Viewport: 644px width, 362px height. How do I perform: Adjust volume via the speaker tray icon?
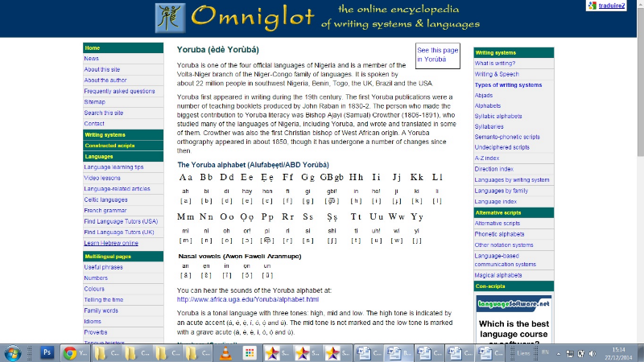(x=592, y=353)
